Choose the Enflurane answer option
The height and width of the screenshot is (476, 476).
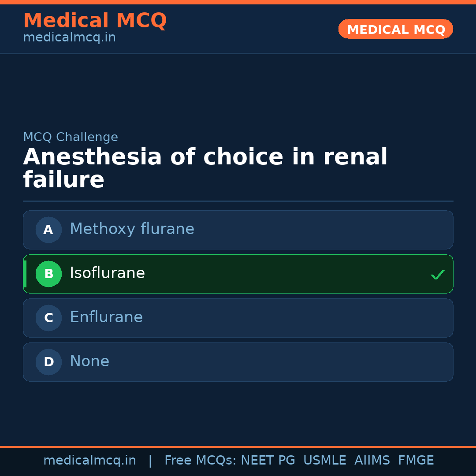[x=106, y=317]
